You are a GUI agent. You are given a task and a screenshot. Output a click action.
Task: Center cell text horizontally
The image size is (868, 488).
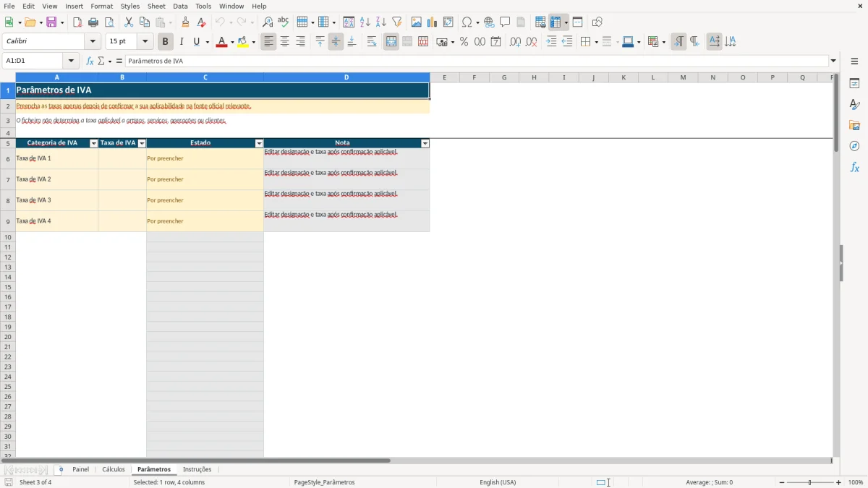pyautogui.click(x=285, y=42)
